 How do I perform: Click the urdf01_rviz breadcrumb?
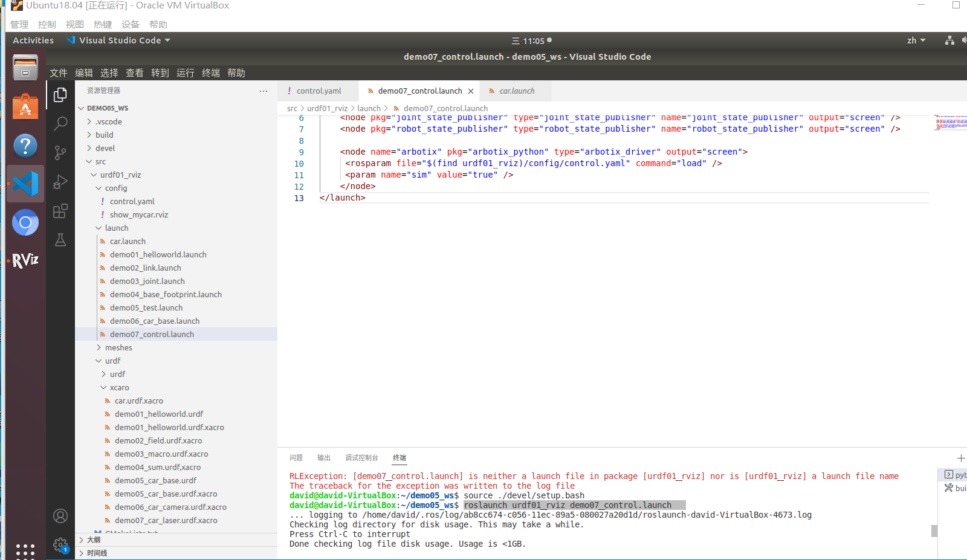point(326,108)
